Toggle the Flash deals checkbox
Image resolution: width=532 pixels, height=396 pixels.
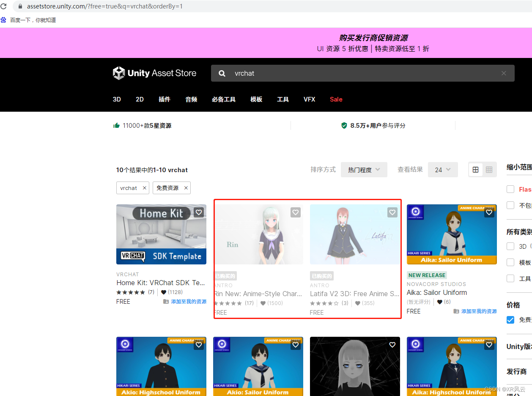point(510,189)
